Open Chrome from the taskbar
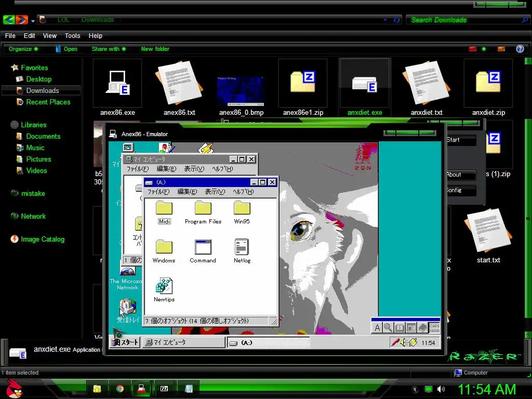This screenshot has width=532, height=399. pos(120,389)
